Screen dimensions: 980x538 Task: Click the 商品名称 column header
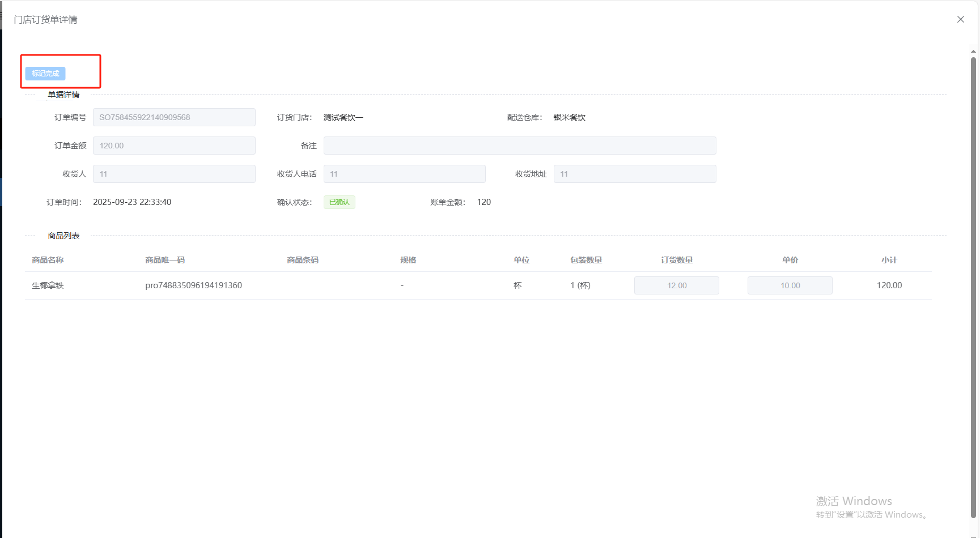[48, 260]
